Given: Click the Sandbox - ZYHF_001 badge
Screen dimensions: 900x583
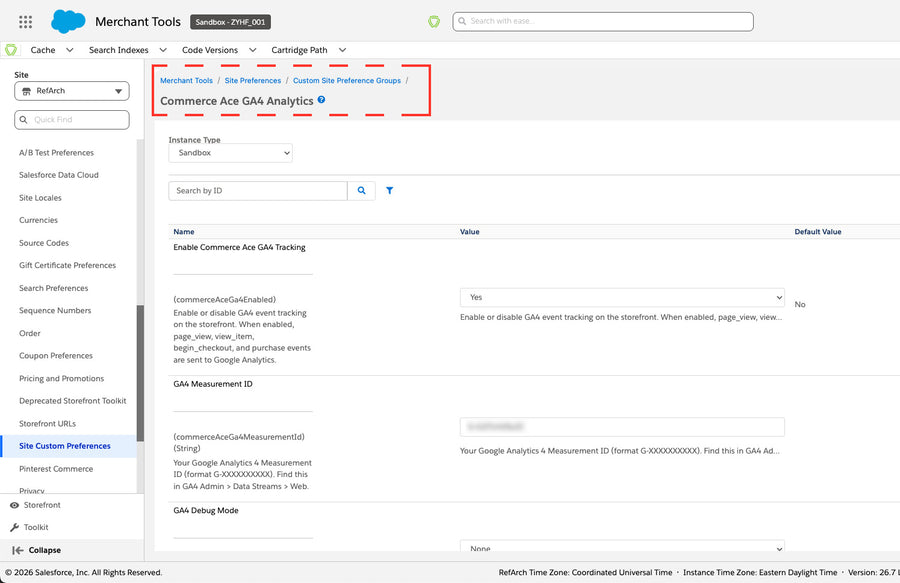Looking at the screenshot, I should 230,22.
